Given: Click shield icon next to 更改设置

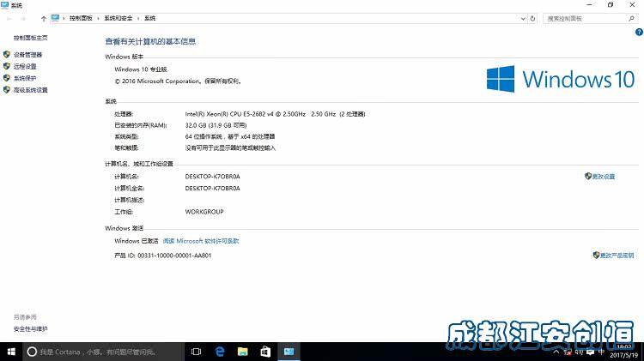Looking at the screenshot, I should pos(588,176).
